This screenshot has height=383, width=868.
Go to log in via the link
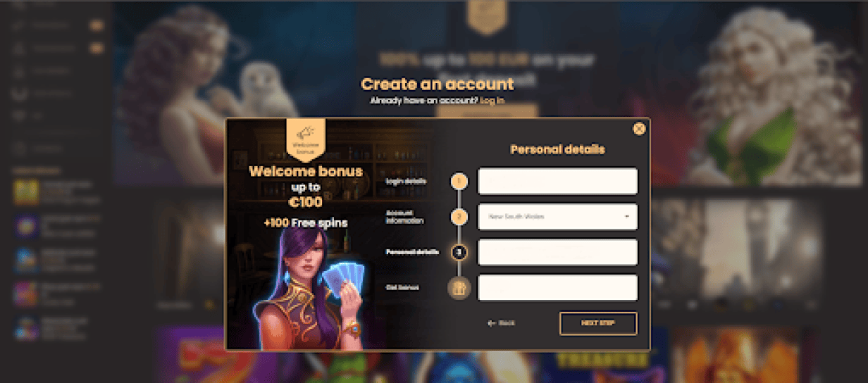pyautogui.click(x=492, y=101)
